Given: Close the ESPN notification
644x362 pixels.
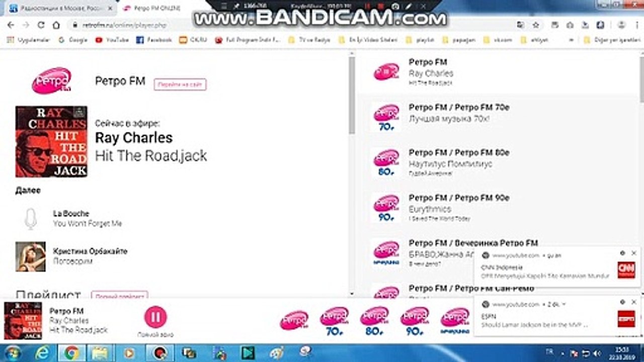Looking at the screenshot, I should coord(633,302).
